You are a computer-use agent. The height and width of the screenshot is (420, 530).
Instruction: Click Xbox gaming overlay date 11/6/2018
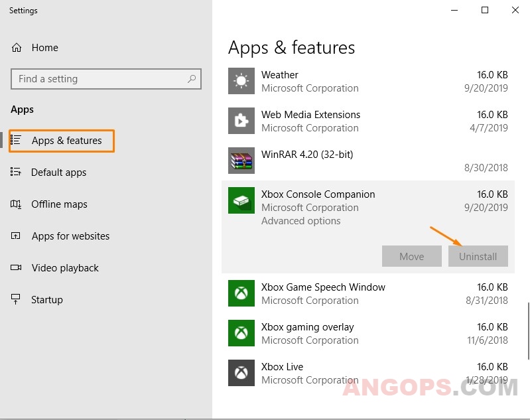488,340
